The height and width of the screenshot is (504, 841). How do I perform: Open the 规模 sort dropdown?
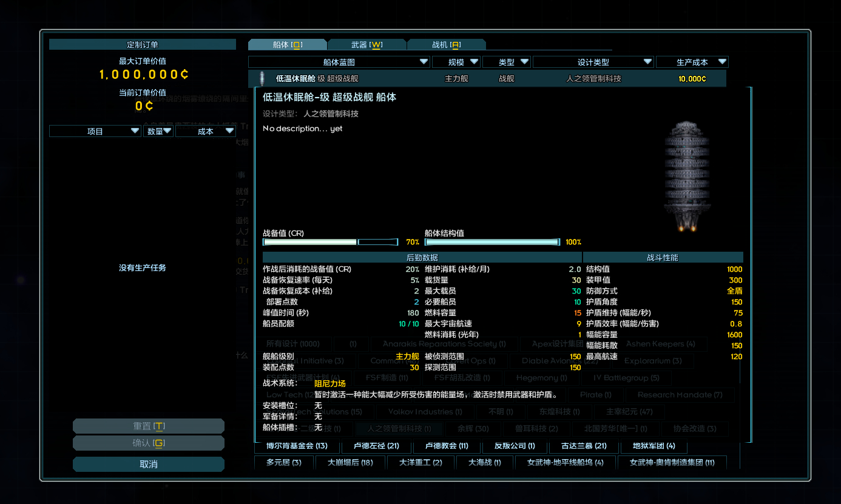pyautogui.click(x=456, y=62)
